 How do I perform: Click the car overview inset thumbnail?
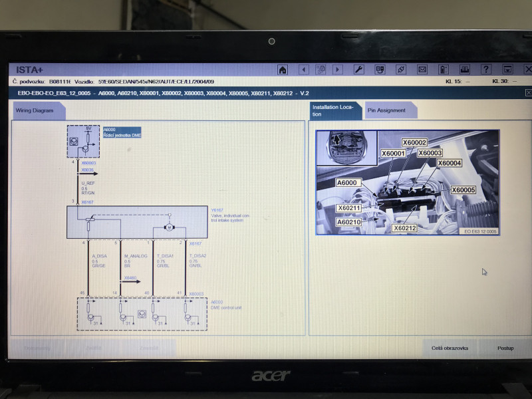346,148
